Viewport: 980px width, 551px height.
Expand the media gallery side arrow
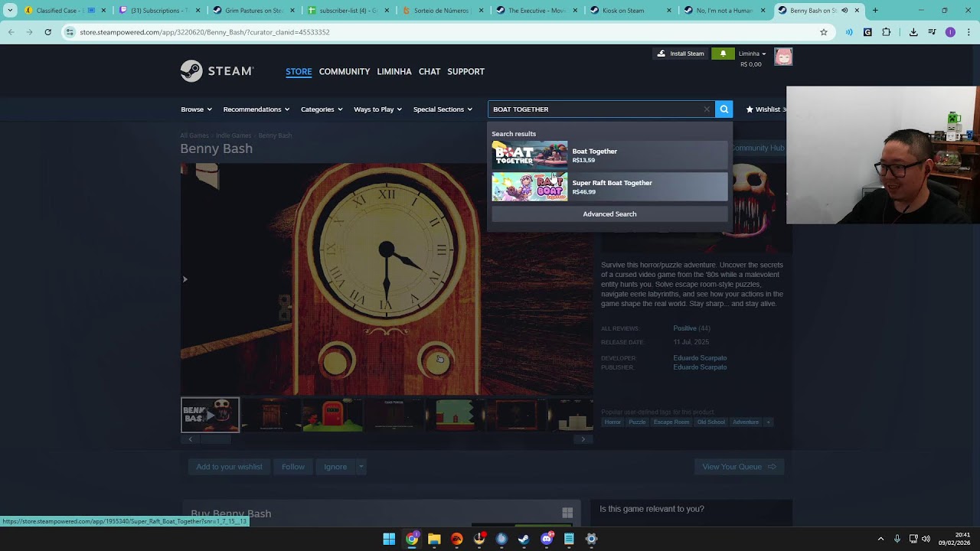(185, 279)
